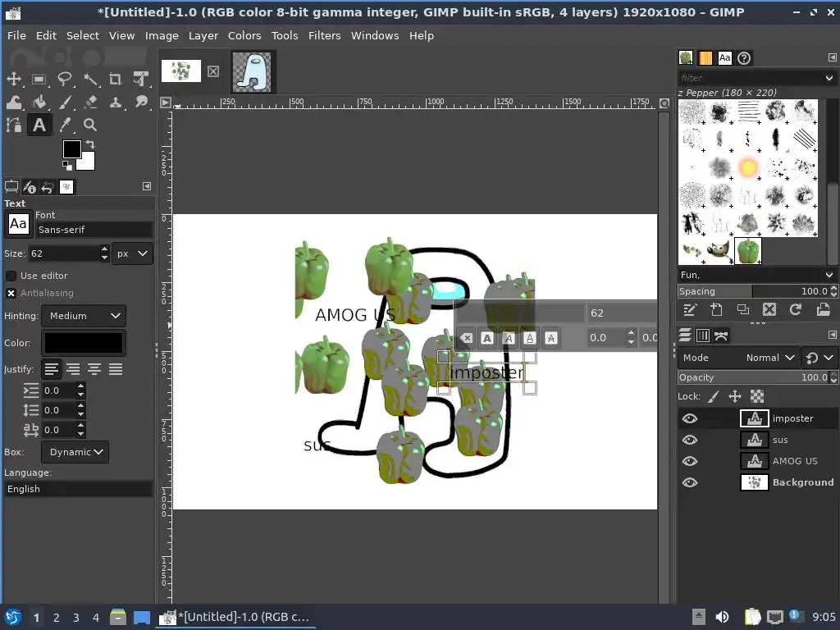Clear style of selected text in overlay
840x630 pixels.
(467, 338)
